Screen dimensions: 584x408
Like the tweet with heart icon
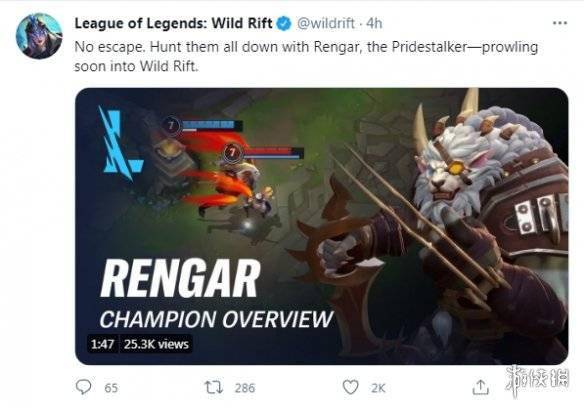(x=350, y=387)
